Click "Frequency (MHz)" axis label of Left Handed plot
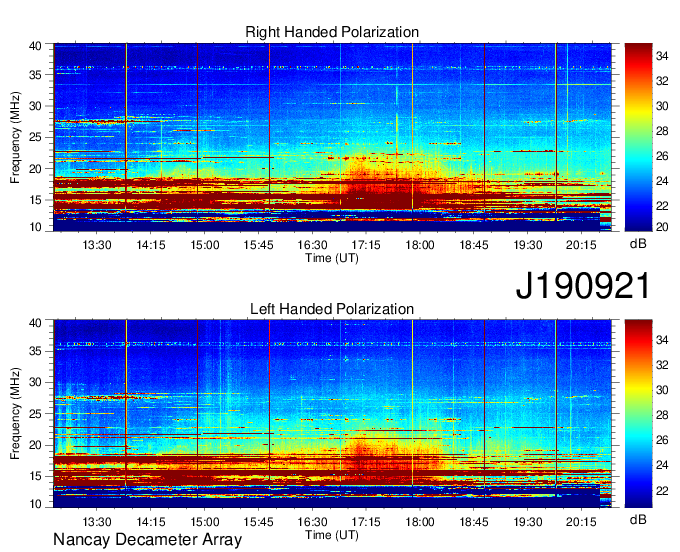 [x=15, y=414]
